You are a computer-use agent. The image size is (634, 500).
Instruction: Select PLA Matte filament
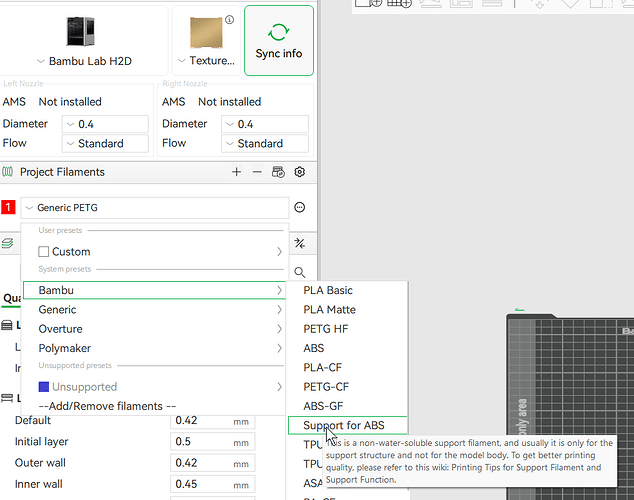pos(347,310)
